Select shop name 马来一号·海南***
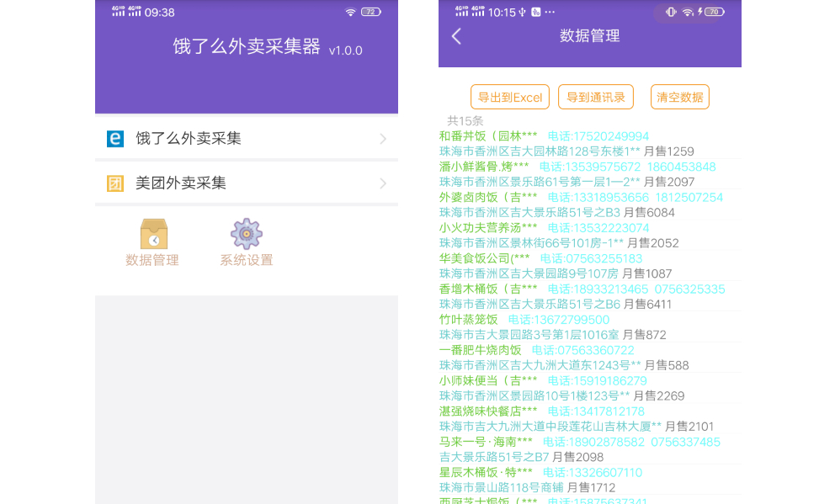 pos(486,443)
